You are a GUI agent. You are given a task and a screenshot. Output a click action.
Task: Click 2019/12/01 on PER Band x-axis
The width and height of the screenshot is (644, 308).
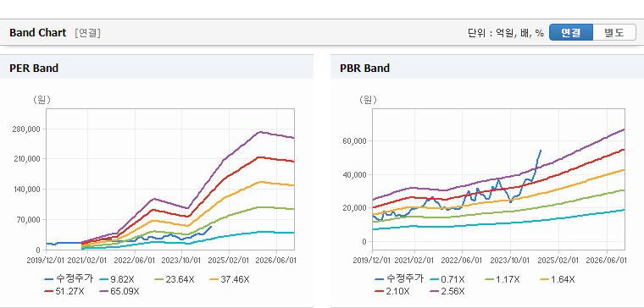point(46,261)
